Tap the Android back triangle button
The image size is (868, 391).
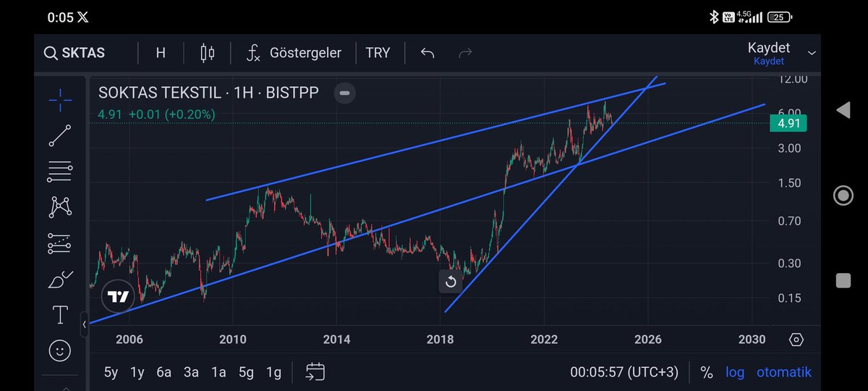tap(843, 111)
